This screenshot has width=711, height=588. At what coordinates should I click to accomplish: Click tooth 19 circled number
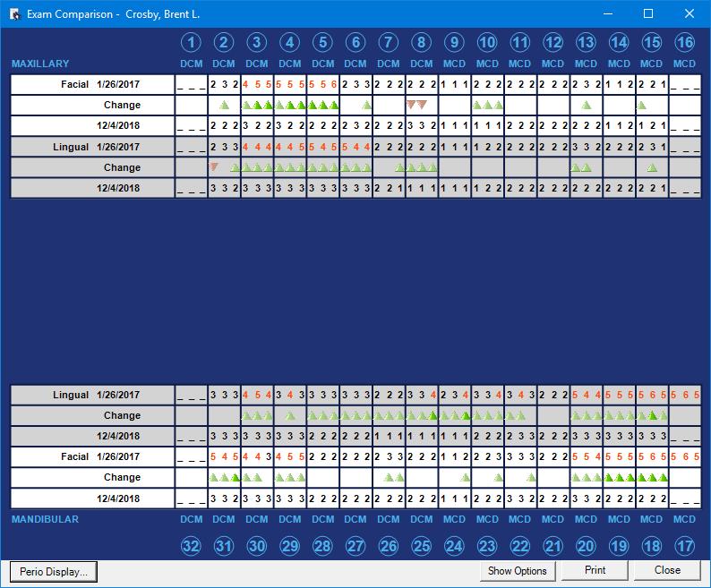(619, 544)
